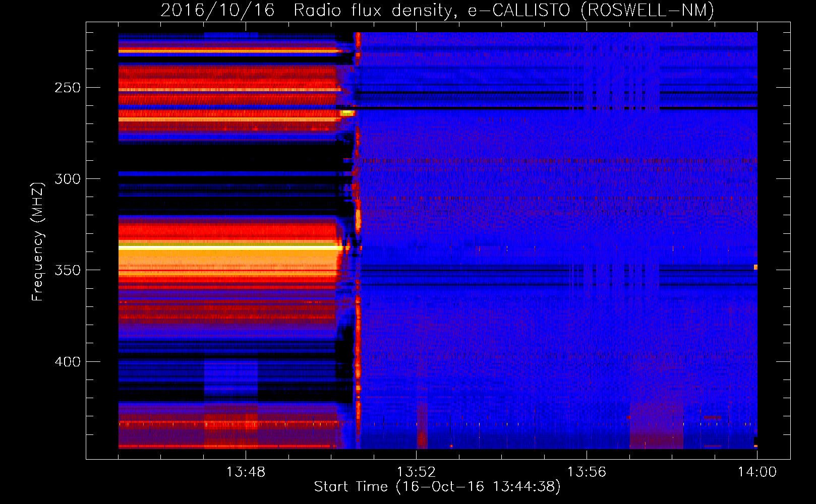This screenshot has height=504, width=816.
Task: Select the 300 frequency tick label
Action: pos(68,179)
